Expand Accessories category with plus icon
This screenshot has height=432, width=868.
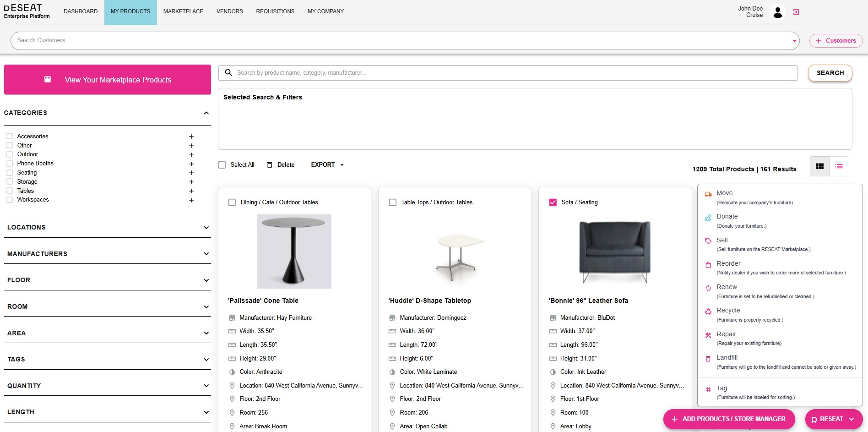(x=191, y=137)
